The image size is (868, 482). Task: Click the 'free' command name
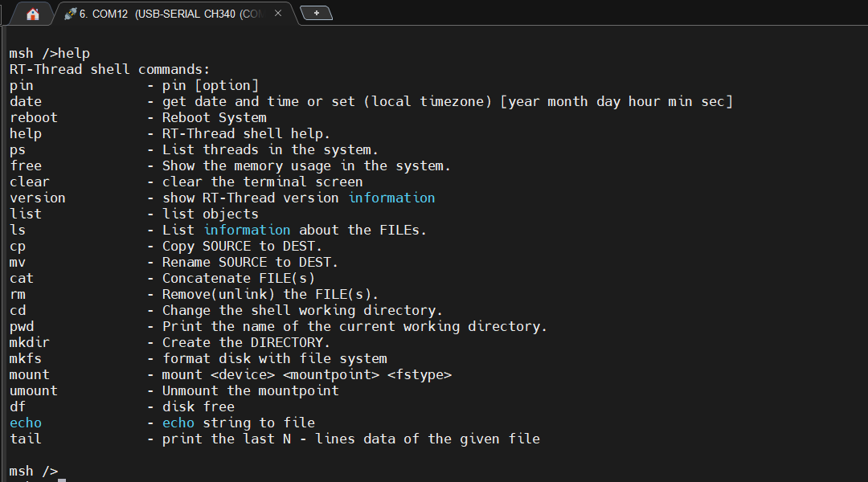(26, 165)
